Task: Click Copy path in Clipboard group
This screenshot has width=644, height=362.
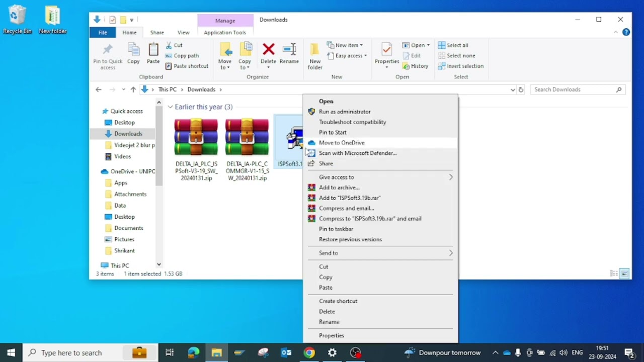Action: pyautogui.click(x=182, y=56)
